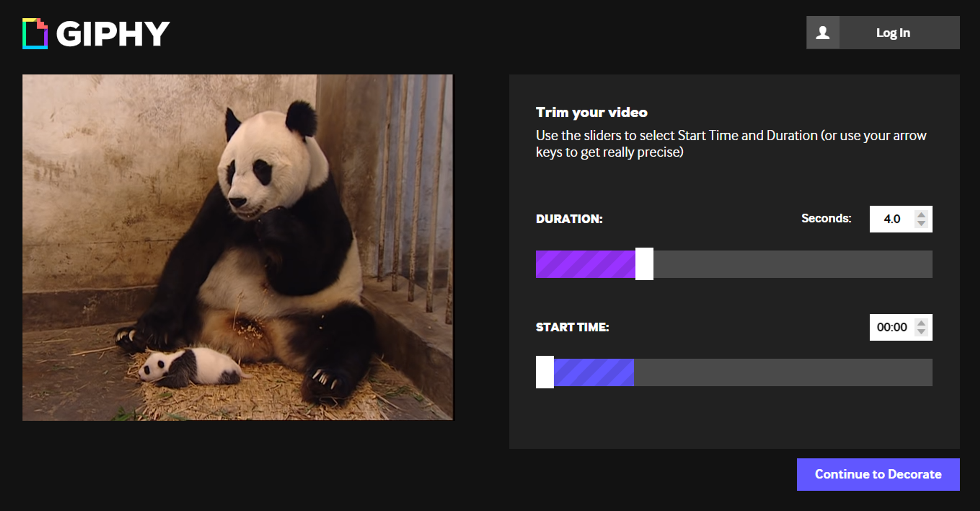Image resolution: width=980 pixels, height=511 pixels.
Task: Click the white Duration slider handle
Action: (x=644, y=264)
